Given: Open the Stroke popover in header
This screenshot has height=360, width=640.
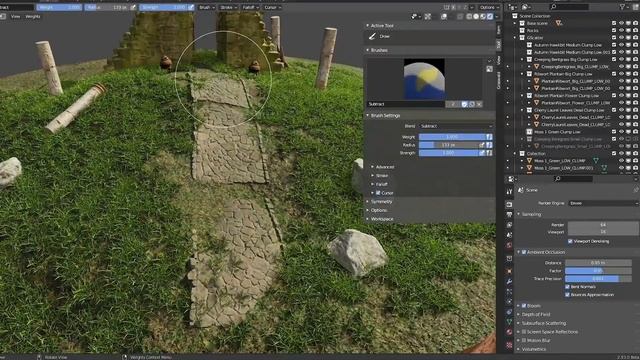Looking at the screenshot, I should coord(229,7).
